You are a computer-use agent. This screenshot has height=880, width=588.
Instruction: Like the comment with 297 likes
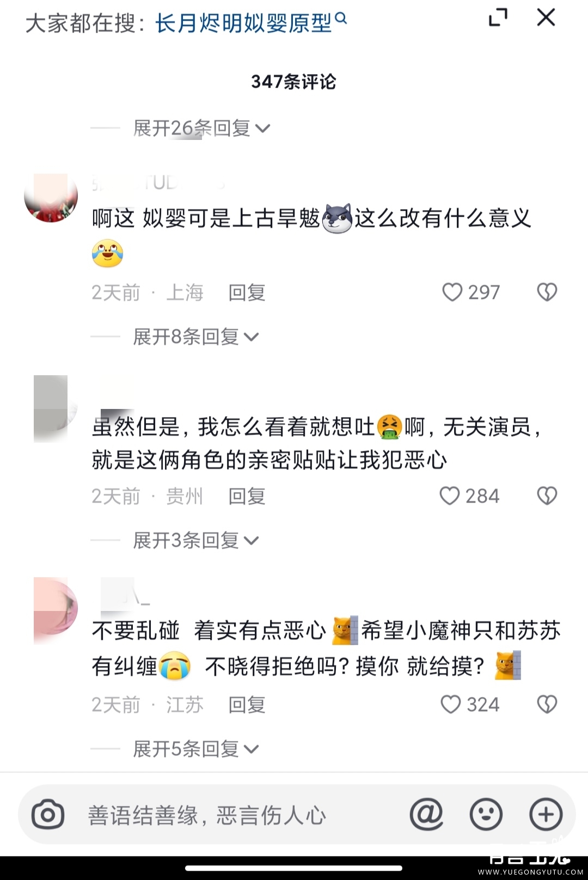pyautogui.click(x=452, y=292)
